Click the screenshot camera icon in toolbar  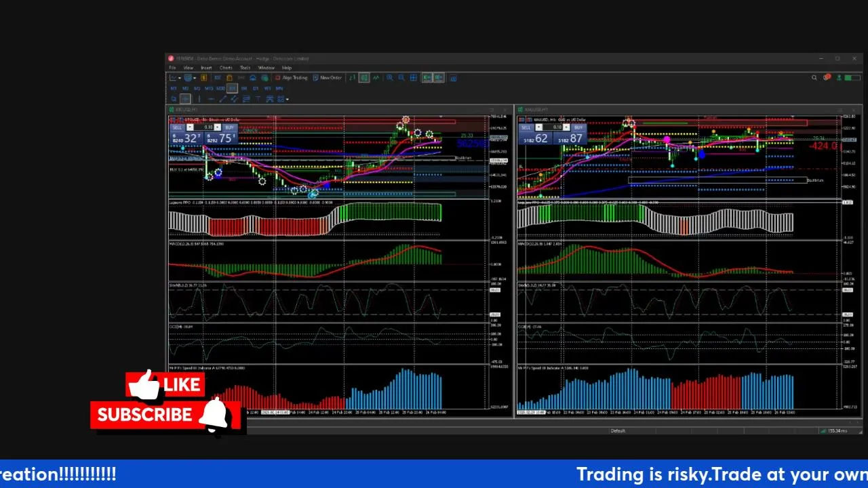pyautogui.click(x=453, y=78)
